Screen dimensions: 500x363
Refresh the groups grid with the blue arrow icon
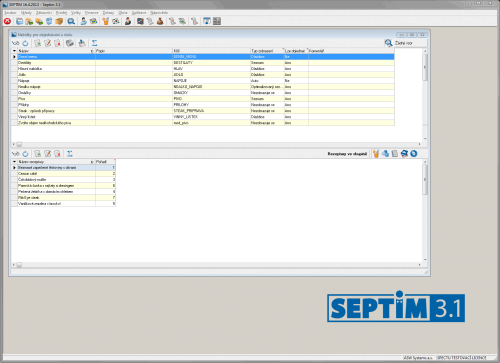click(26, 43)
